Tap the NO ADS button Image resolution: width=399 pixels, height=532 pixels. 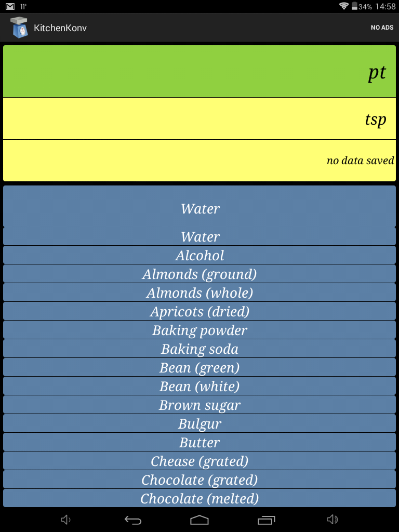[382, 28]
